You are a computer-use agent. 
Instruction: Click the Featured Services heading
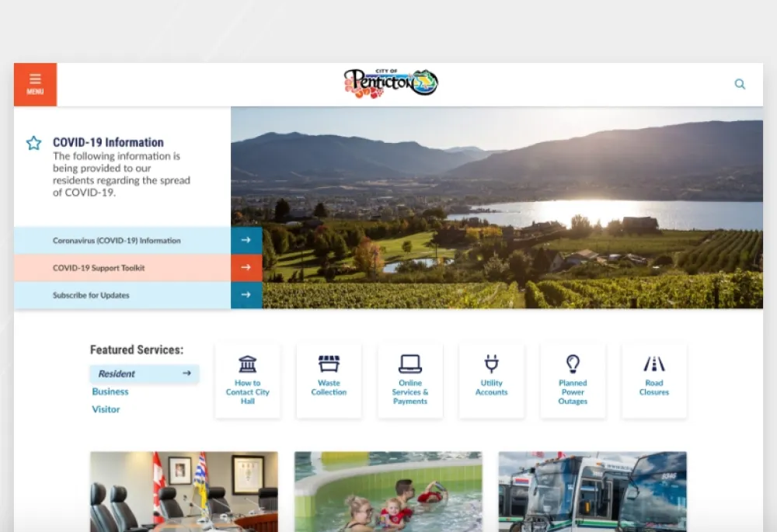click(137, 349)
